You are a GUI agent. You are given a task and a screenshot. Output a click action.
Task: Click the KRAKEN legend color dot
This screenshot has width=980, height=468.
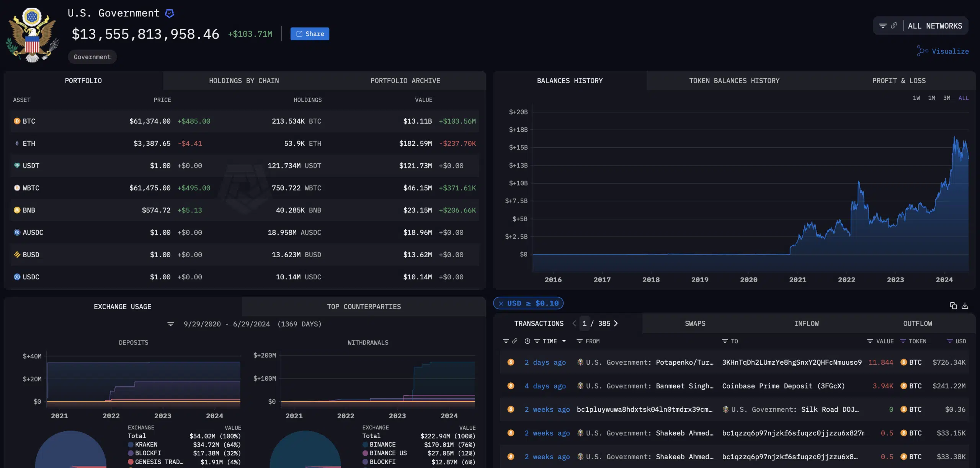[x=131, y=445]
